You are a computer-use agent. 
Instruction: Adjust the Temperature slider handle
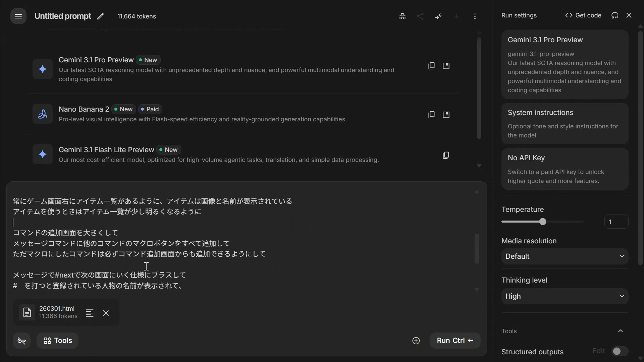point(543,222)
